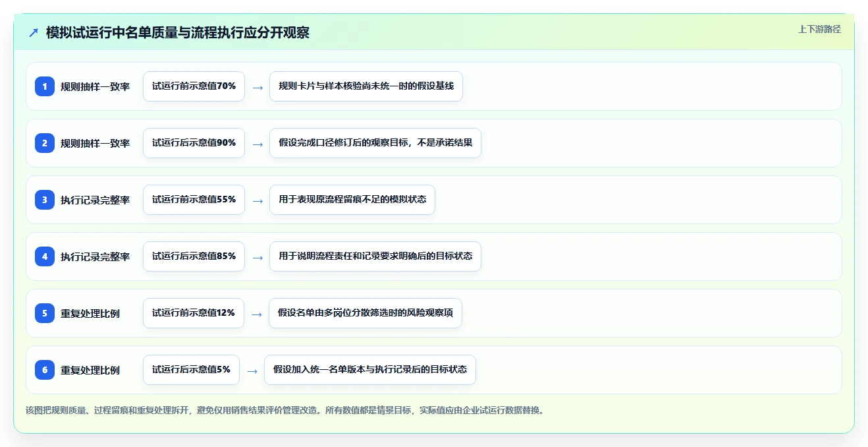The image size is (868, 447).
Task: Click 重复处理比例 label in row 5
Action: coord(90,313)
